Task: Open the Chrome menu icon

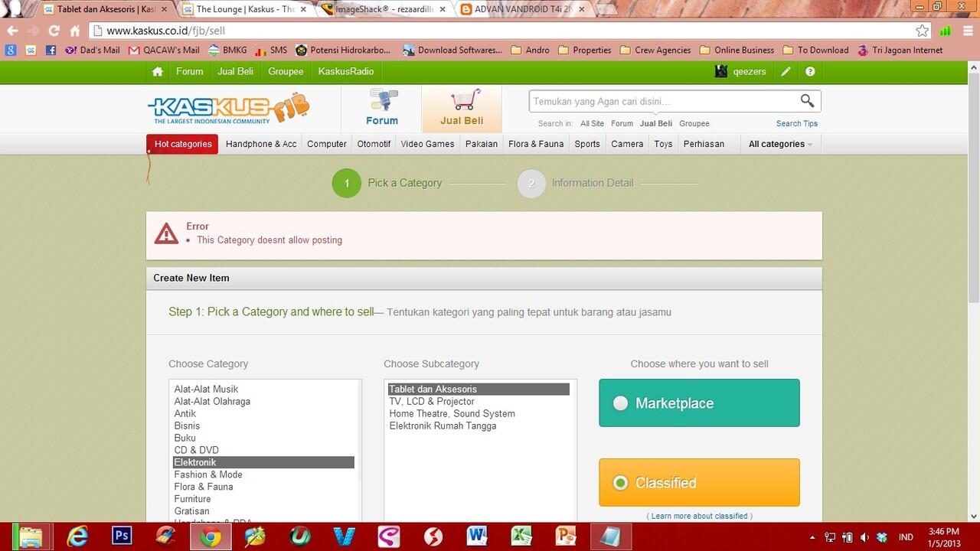Action: coord(966,31)
